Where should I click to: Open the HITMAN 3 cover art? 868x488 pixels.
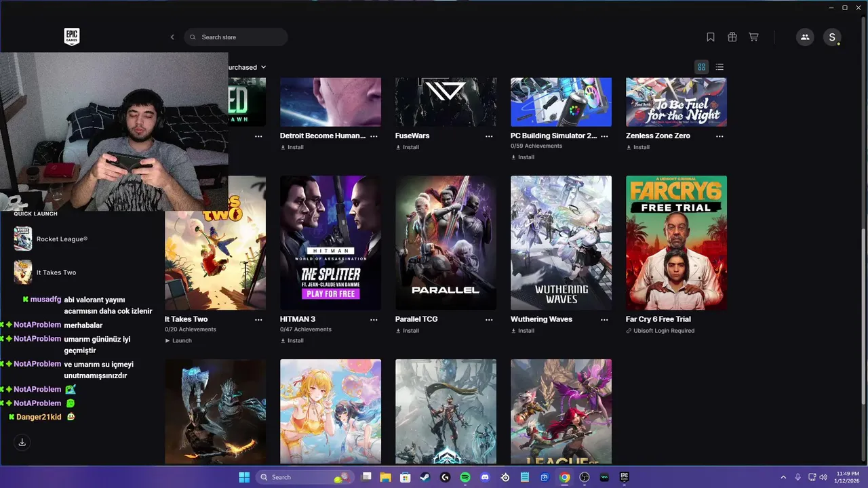tap(330, 243)
